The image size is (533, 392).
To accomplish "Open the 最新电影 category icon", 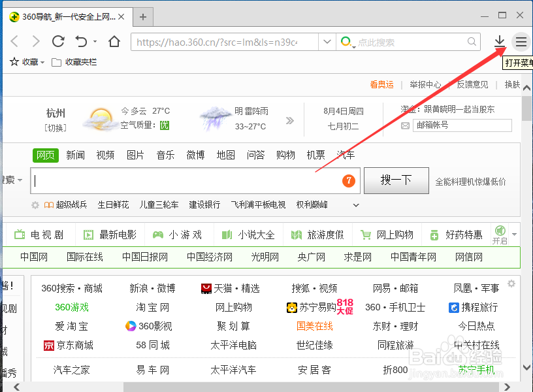I will [88, 235].
